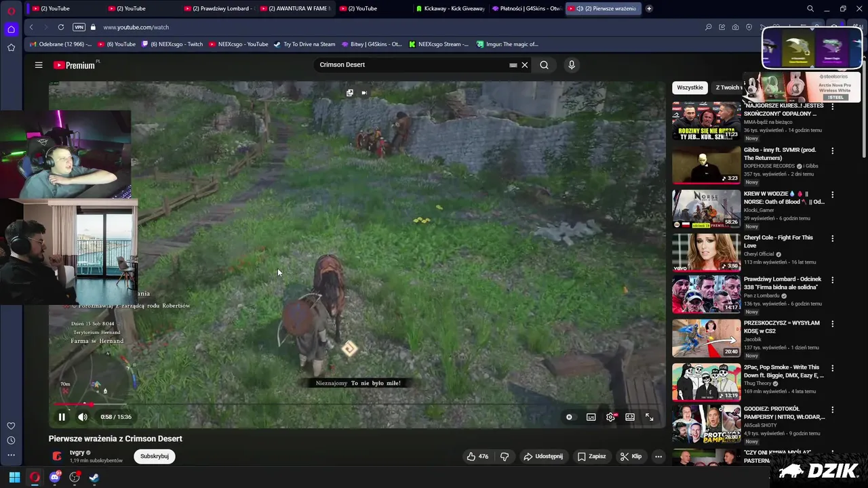Go back with browser back arrow
The height and width of the screenshot is (488, 868).
click(31, 27)
